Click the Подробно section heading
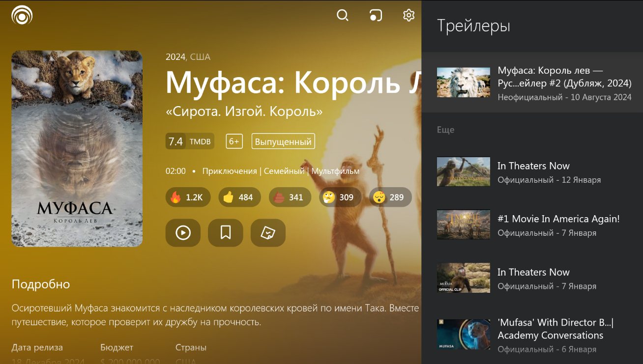 click(x=41, y=284)
